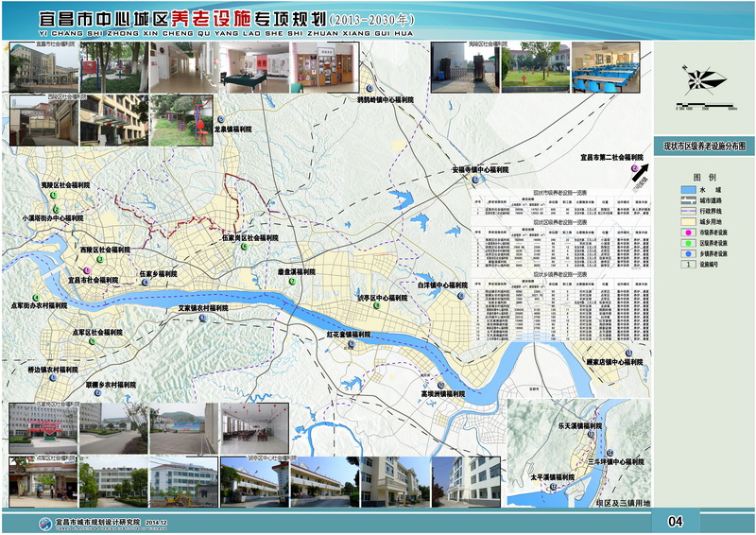Click the green marker at 伍家岗区社会福利院

(244, 246)
